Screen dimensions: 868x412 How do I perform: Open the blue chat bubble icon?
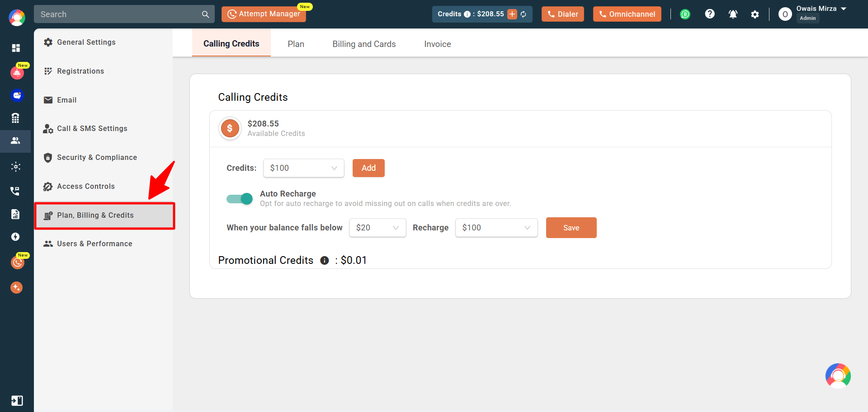[17, 95]
